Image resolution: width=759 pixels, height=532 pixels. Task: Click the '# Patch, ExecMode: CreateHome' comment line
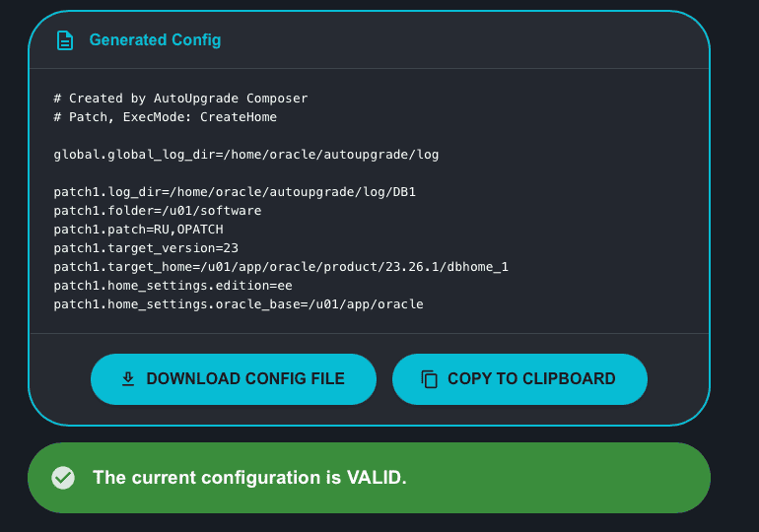[166, 117]
